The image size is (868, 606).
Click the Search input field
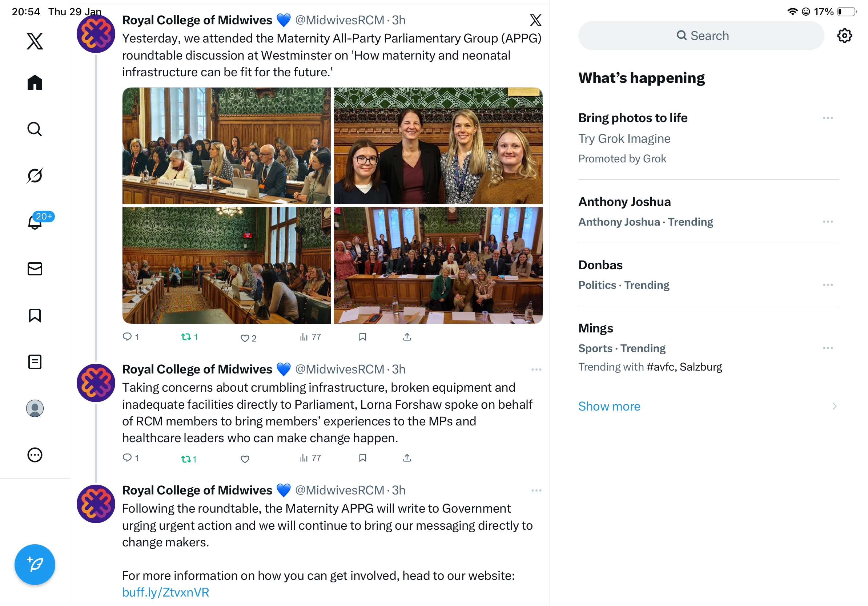[701, 36]
